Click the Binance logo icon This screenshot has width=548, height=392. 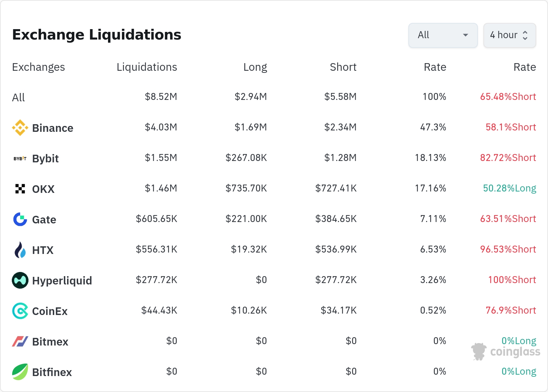20,128
